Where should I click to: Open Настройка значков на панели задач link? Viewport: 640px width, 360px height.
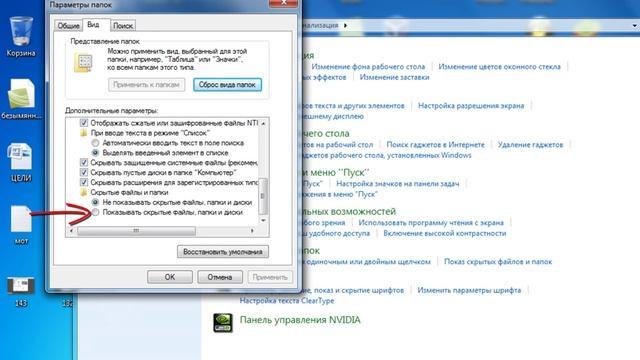coord(398,184)
